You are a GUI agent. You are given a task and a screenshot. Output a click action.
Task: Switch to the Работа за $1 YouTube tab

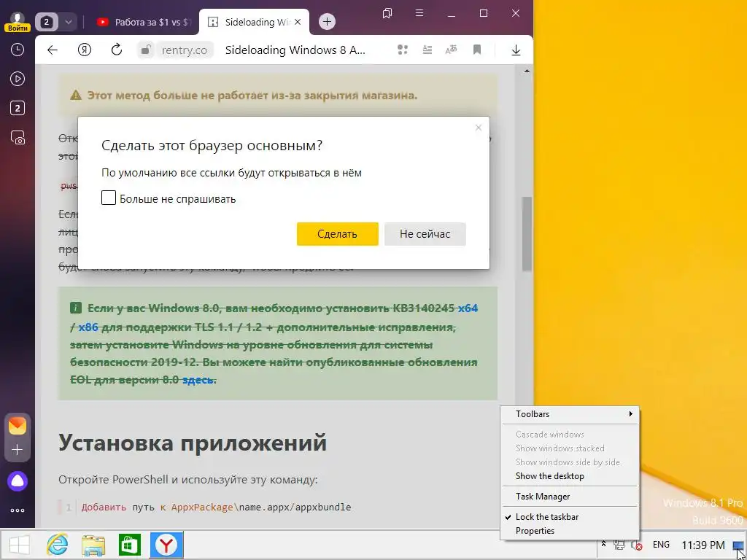(144, 22)
